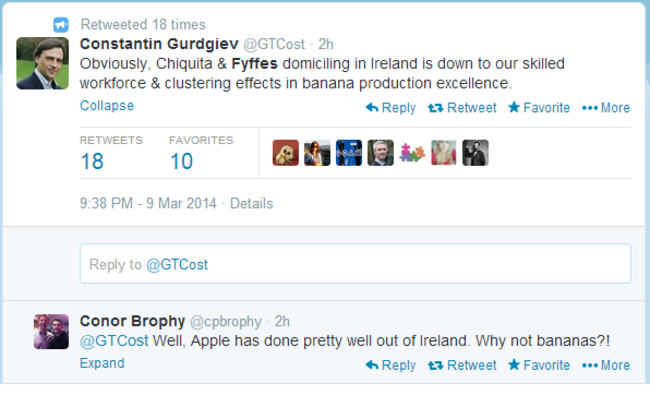Collapse the Constantin Gurdgiev tweet

tap(106, 106)
